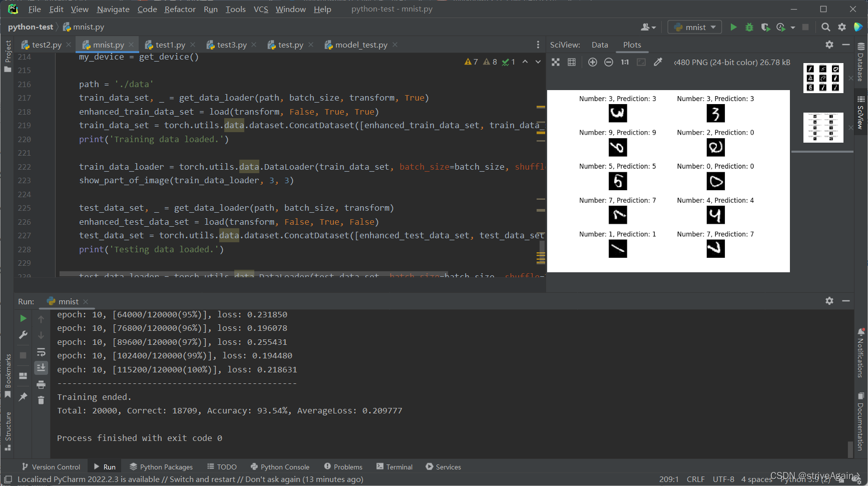Image resolution: width=868 pixels, height=486 pixels.
Task: Switch to model_test.py editor tab
Action: [361, 45]
